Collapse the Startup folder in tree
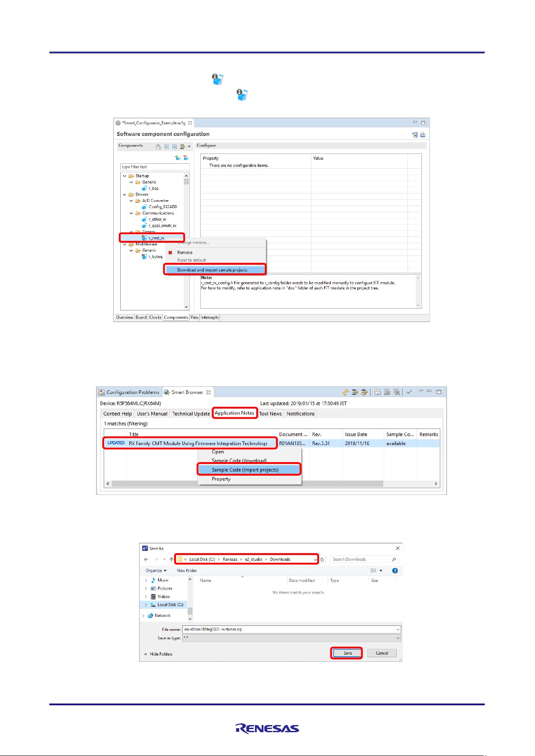Viewport: 535px width, 756px height. (x=125, y=176)
